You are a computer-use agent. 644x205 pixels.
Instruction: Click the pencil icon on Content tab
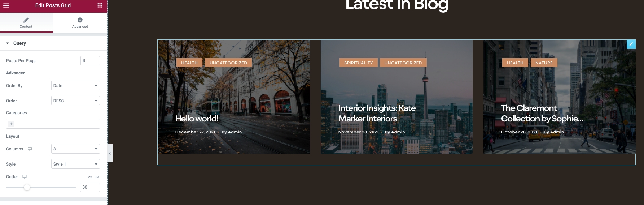coord(26,20)
